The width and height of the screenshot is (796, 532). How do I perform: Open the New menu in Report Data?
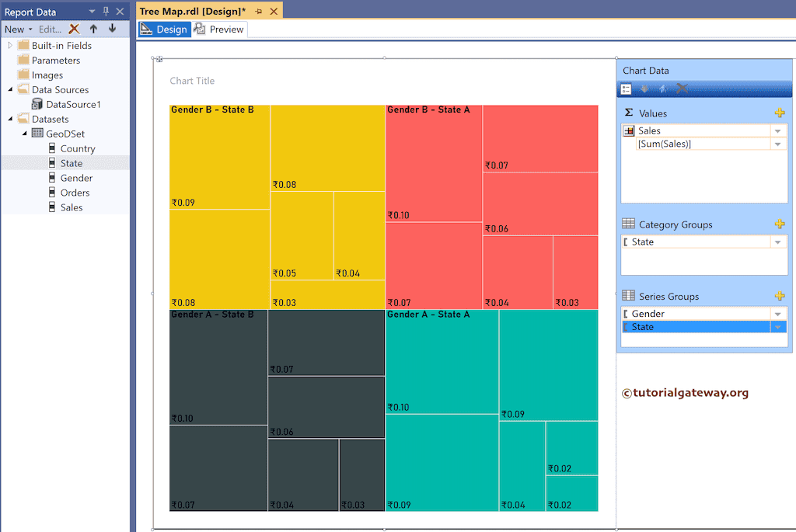tap(16, 29)
